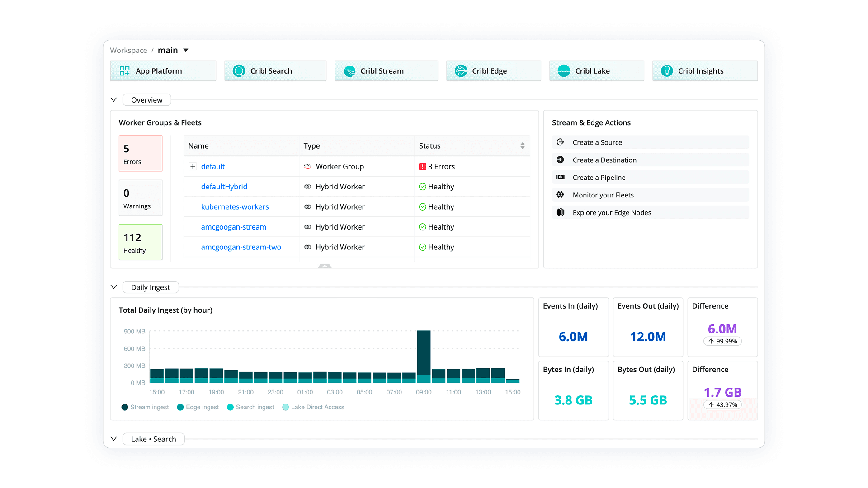Click the Cribl Search icon
This screenshot has height=488, width=868.
pos(239,71)
